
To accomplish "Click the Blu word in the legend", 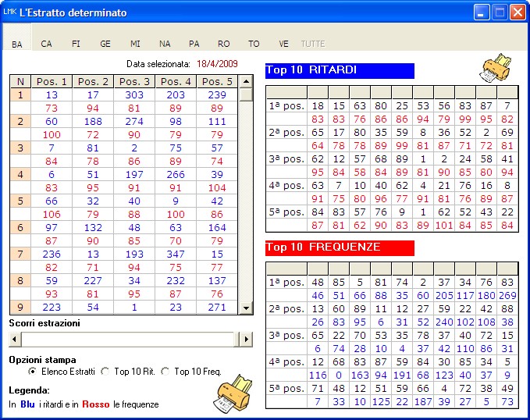I will point(27,404).
